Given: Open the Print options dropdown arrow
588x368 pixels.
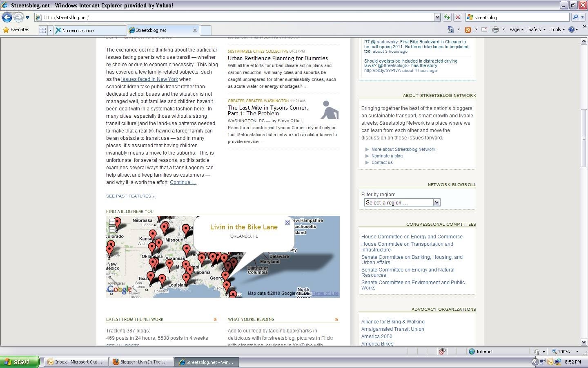Looking at the screenshot, I should [x=503, y=29].
